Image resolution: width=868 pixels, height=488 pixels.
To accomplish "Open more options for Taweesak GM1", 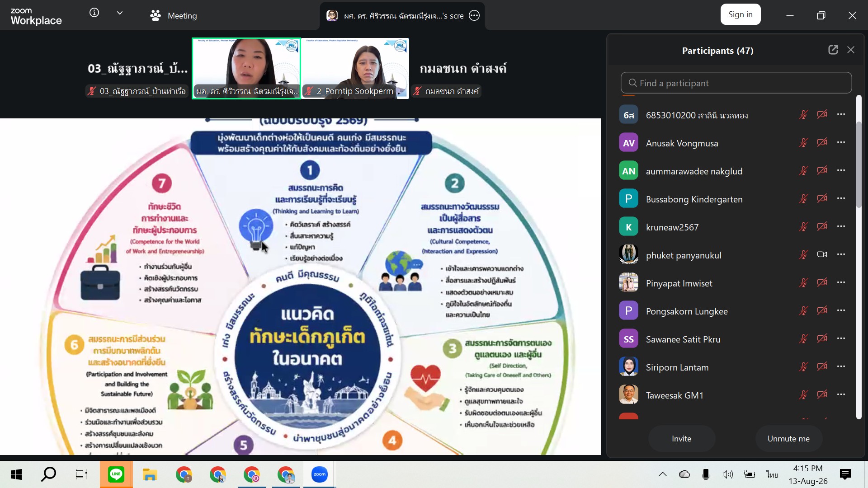I will click(x=841, y=394).
